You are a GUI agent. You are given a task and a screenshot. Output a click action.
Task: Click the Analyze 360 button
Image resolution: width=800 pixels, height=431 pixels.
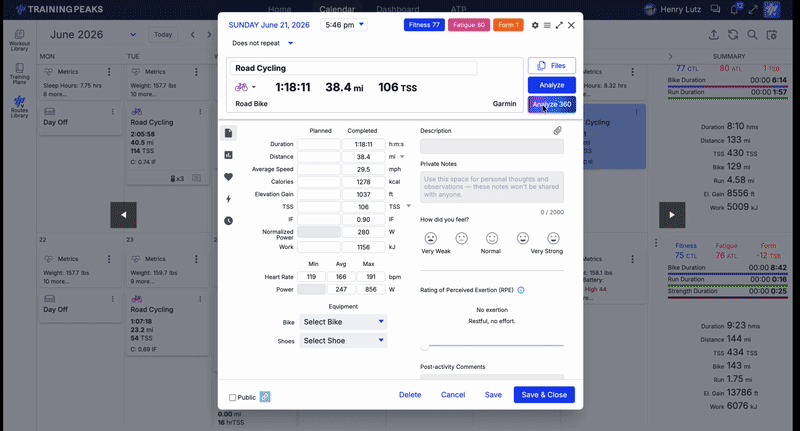pos(552,105)
